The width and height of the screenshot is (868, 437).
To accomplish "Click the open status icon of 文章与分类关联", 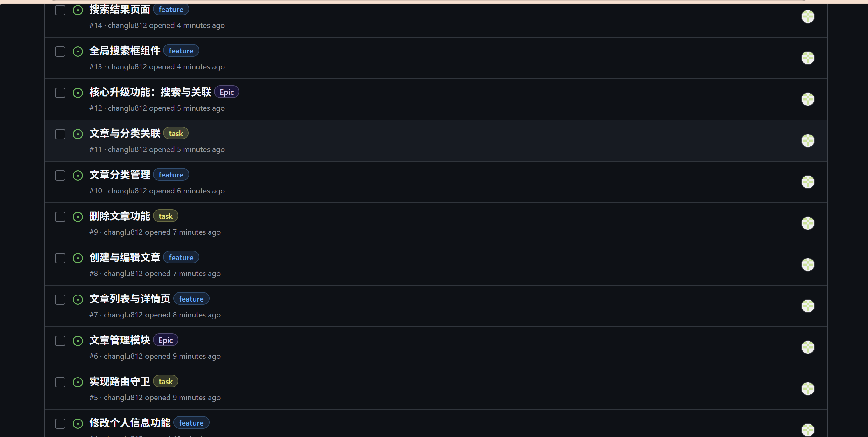I will tap(78, 134).
